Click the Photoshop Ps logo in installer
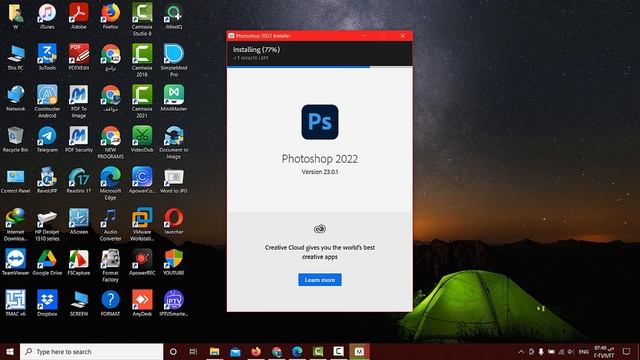 pyautogui.click(x=320, y=122)
